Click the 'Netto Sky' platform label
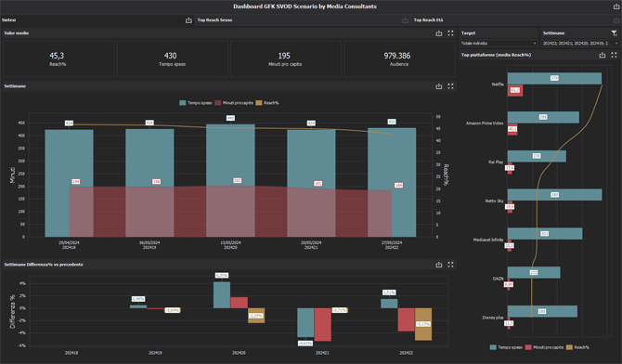The height and width of the screenshot is (364, 622). [494, 201]
